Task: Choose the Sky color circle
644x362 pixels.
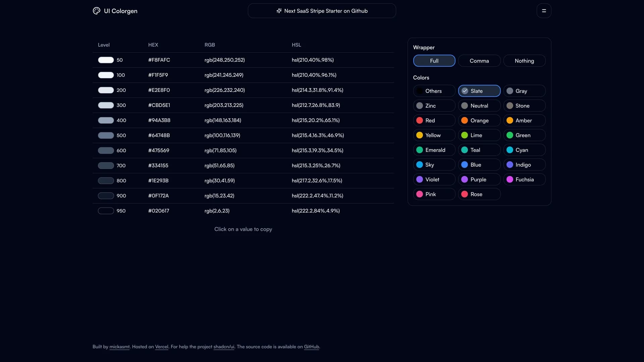Action: point(419,165)
